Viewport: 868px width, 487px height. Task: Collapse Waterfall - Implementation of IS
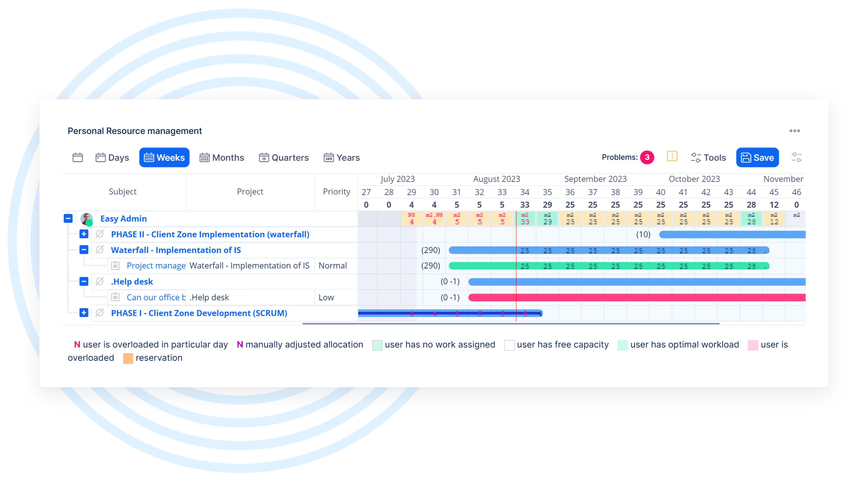click(x=84, y=250)
